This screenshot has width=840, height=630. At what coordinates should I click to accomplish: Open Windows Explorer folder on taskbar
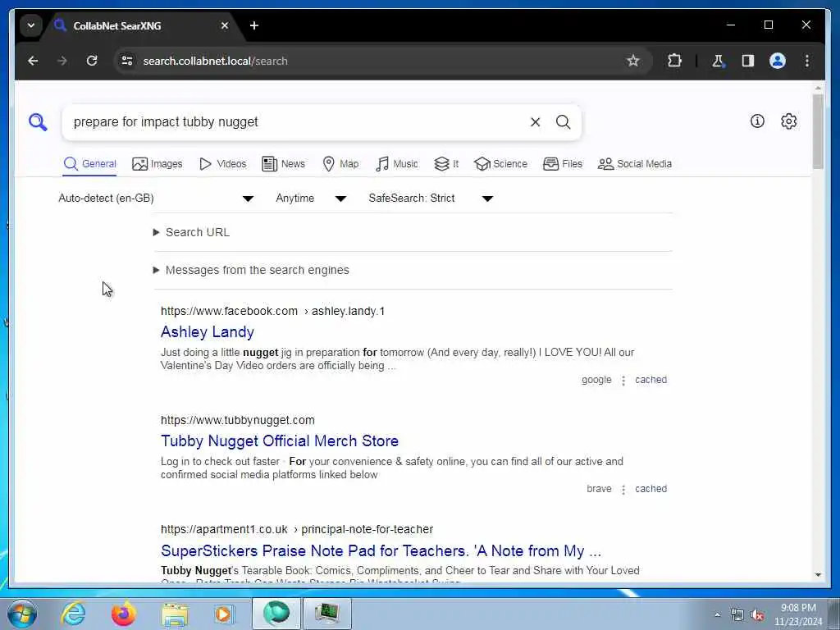175,614
